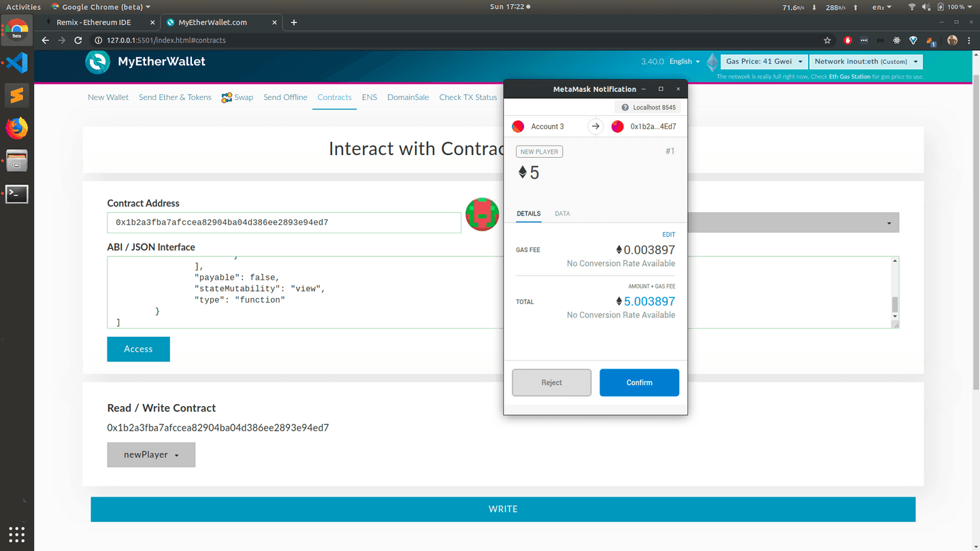Click the Ethereum diamond icon in header

[x=712, y=62]
